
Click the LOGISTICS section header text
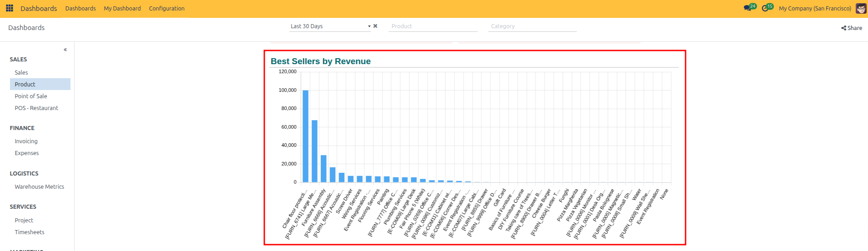pos(24,173)
